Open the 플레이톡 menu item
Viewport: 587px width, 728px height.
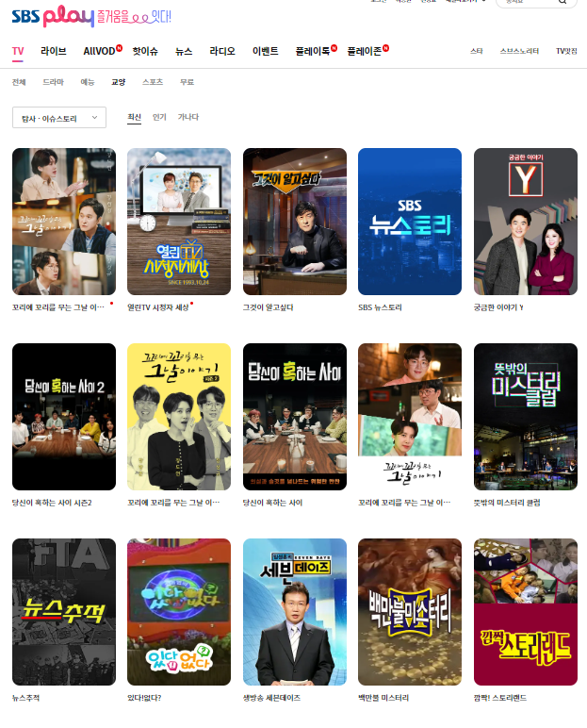click(313, 51)
